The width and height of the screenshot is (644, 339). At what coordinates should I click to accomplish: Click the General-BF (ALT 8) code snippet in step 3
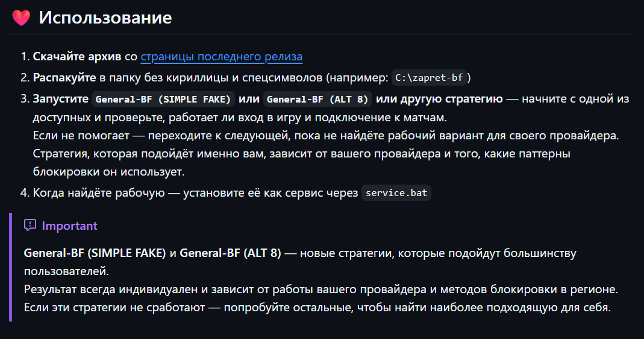point(317,99)
